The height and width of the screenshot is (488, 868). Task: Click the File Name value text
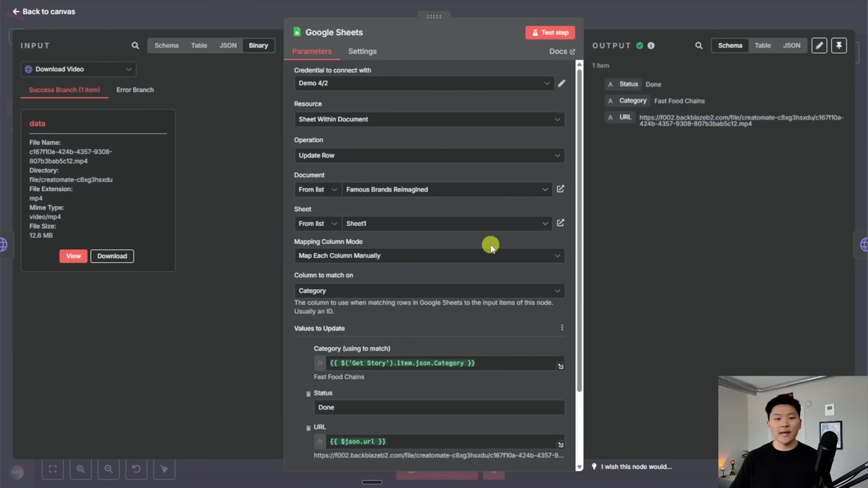tap(70, 156)
